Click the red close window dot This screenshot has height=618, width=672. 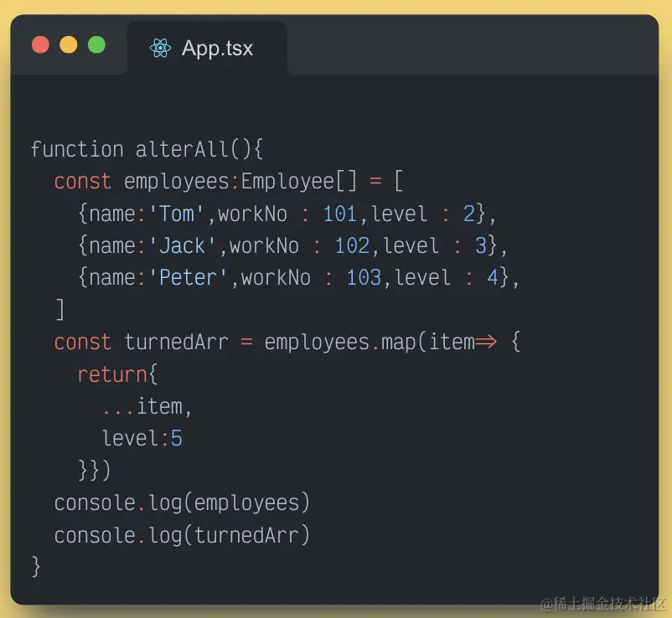(x=41, y=45)
